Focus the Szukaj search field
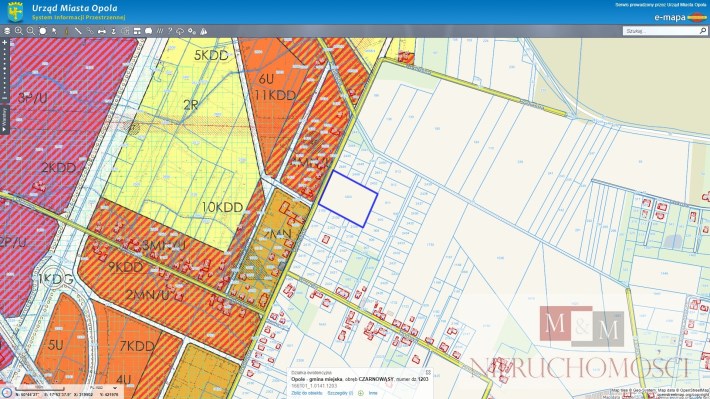 pyautogui.click(x=660, y=31)
